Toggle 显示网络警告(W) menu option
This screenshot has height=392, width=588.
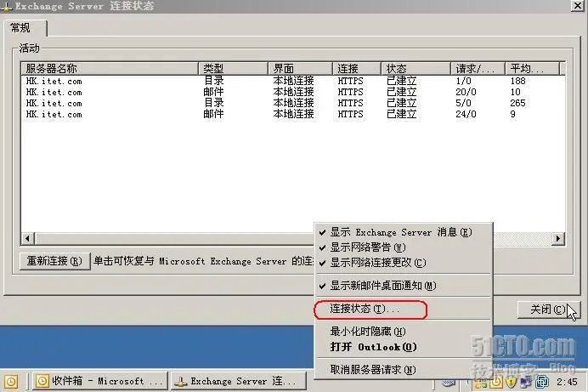pos(403,247)
